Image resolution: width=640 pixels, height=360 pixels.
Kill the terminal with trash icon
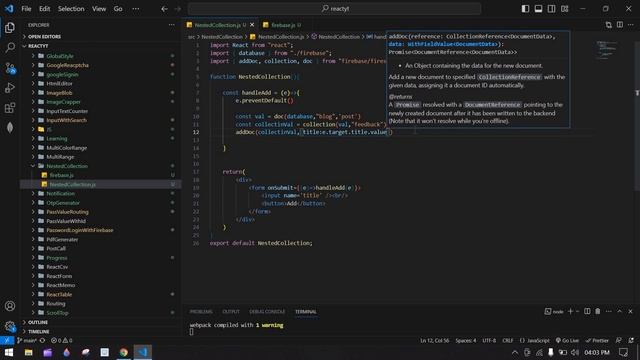pyautogui.click(x=598, y=311)
